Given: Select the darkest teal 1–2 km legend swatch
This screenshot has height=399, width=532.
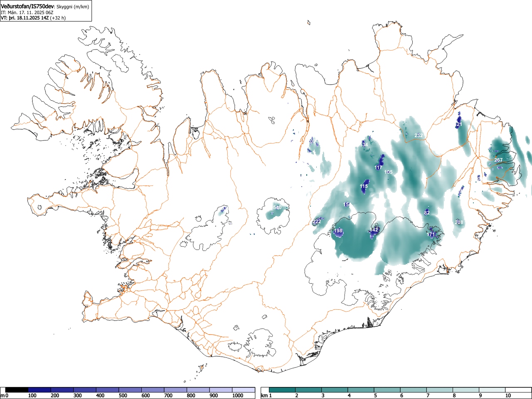Looking at the screenshot, I should pyautogui.click(x=282, y=390).
